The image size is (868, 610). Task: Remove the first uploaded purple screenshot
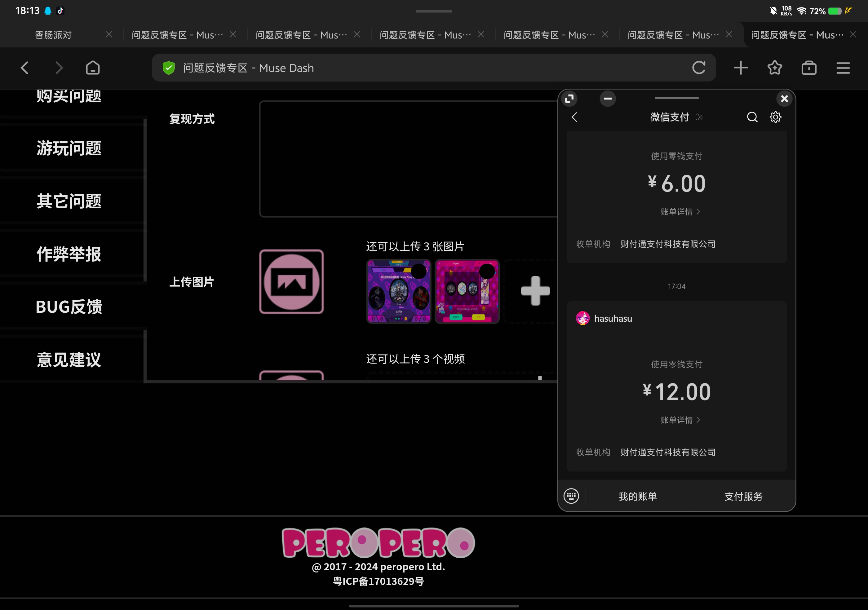pos(419,271)
